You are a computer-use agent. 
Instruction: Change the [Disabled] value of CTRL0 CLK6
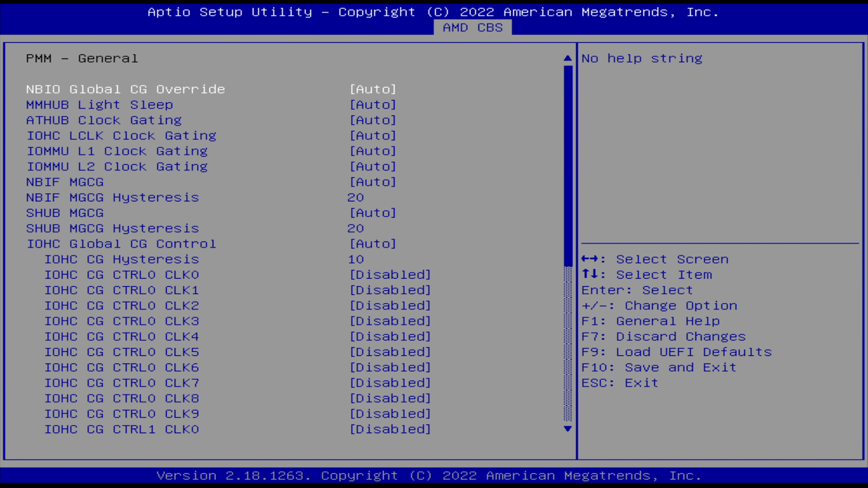pos(390,368)
